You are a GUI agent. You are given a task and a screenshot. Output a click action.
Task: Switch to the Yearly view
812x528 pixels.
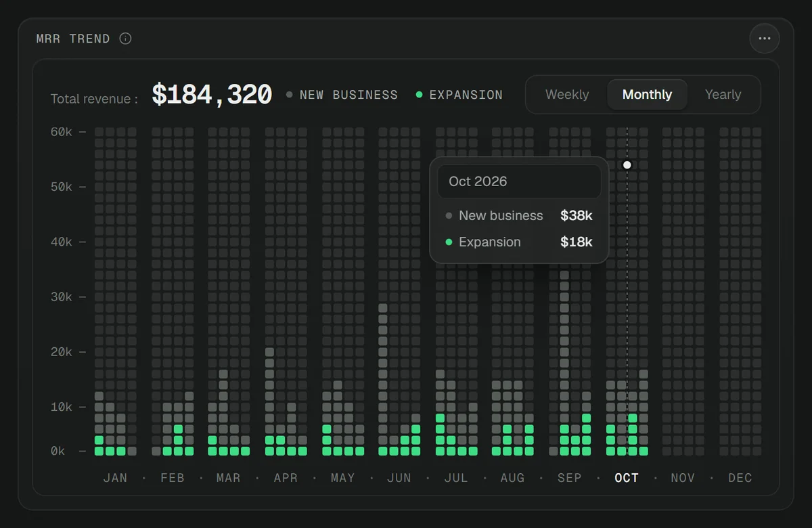pyautogui.click(x=723, y=95)
